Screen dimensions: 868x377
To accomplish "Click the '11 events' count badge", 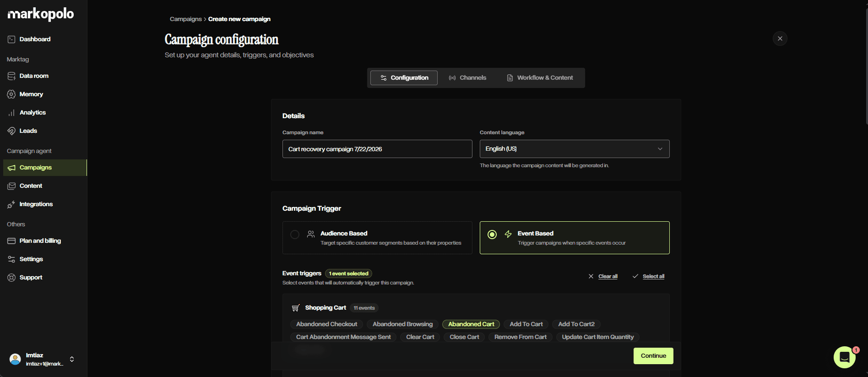I will coord(364,308).
